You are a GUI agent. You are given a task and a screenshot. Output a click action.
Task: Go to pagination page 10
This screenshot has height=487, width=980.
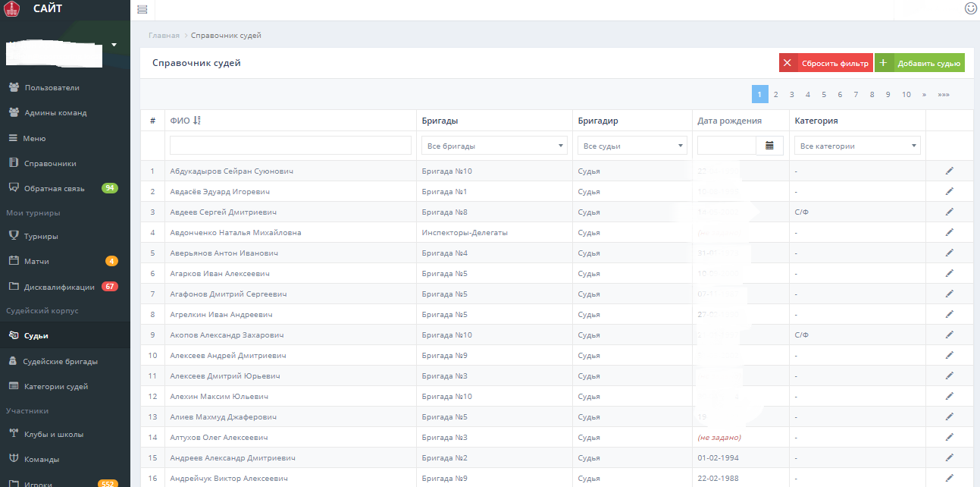(x=906, y=94)
